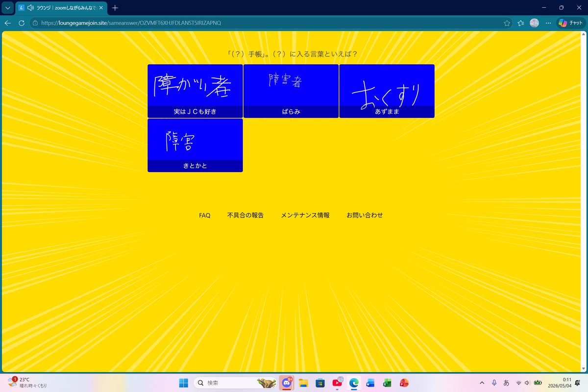Click the player name ばらみ

(291, 112)
